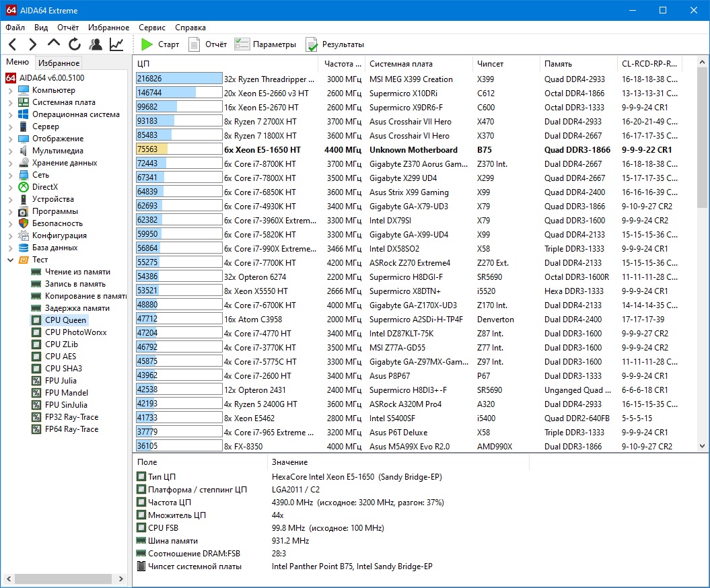Click the up-level arrow toolbar icon
Viewport: 710px width, 588px height.
[53, 44]
